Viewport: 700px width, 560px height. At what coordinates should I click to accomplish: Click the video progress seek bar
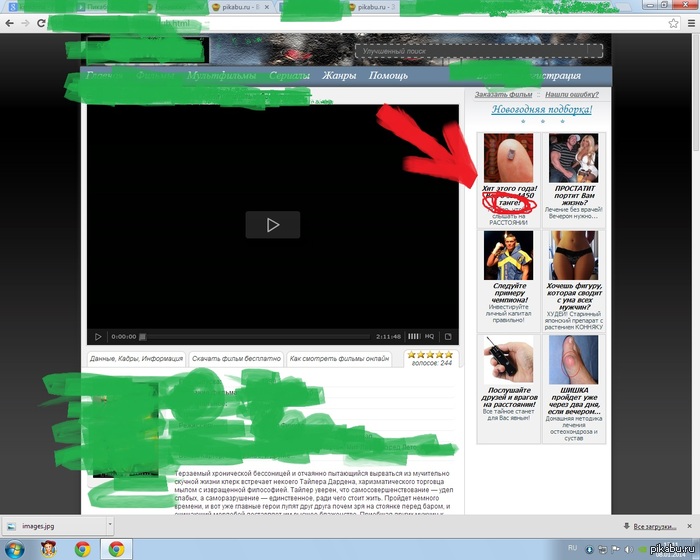(260, 337)
